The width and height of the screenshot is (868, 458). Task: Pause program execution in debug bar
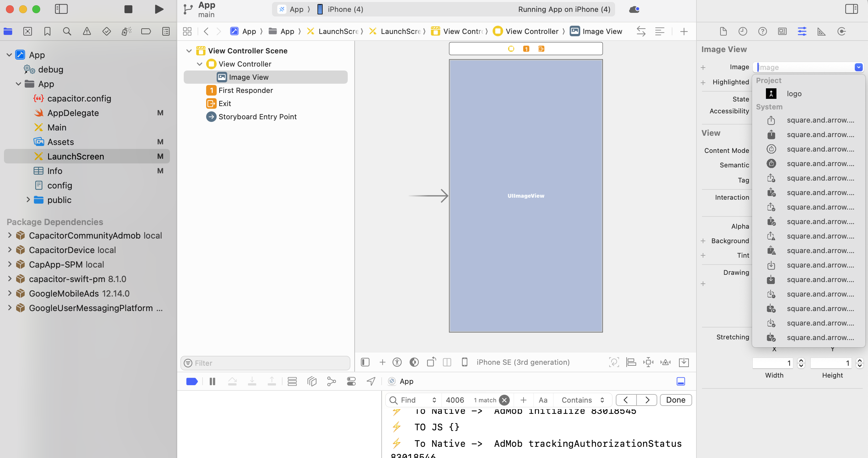(x=212, y=382)
